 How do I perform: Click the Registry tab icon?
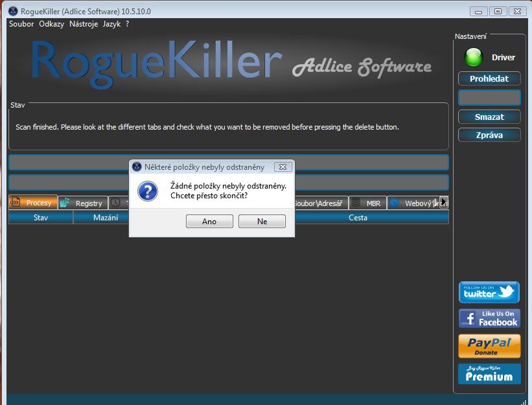(64, 203)
